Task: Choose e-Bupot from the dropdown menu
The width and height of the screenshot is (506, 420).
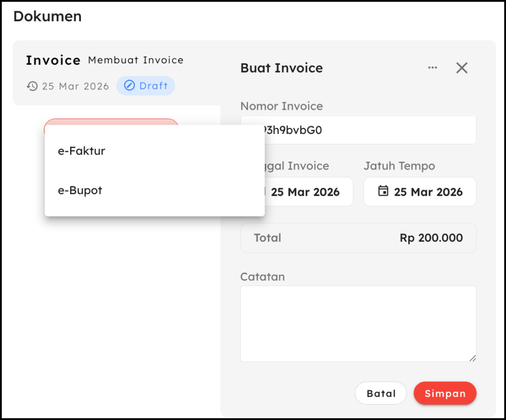Action: [x=80, y=190]
